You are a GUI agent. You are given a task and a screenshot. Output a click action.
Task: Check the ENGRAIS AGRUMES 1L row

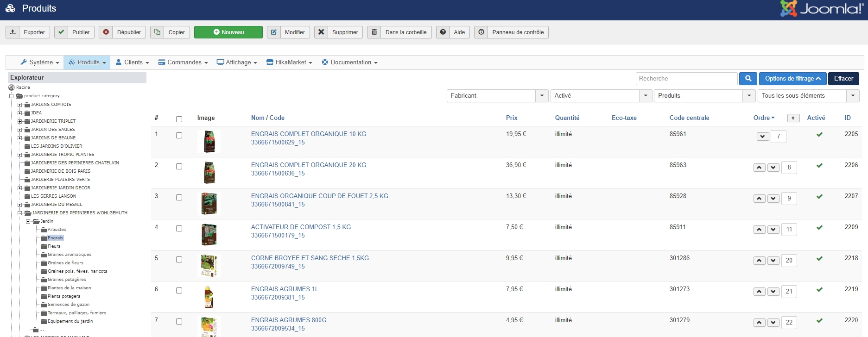(x=179, y=291)
